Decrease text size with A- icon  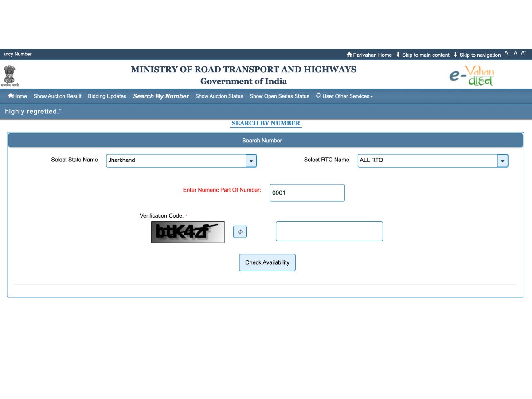click(x=523, y=52)
